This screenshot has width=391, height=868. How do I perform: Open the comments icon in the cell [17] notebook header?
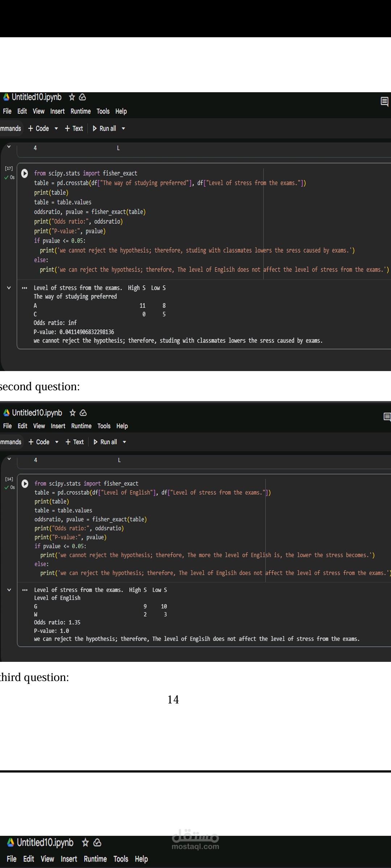(x=384, y=102)
